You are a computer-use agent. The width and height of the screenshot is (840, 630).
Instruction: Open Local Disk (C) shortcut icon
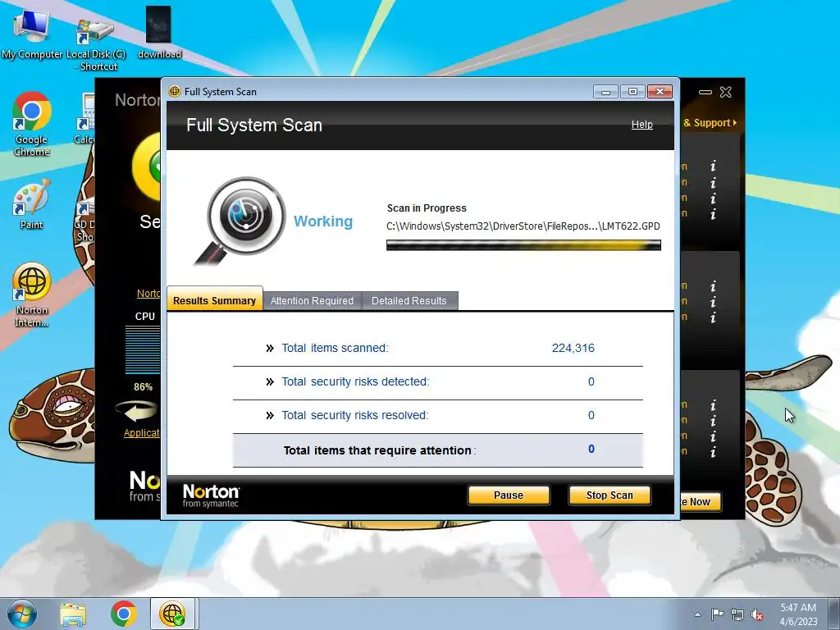[95, 45]
